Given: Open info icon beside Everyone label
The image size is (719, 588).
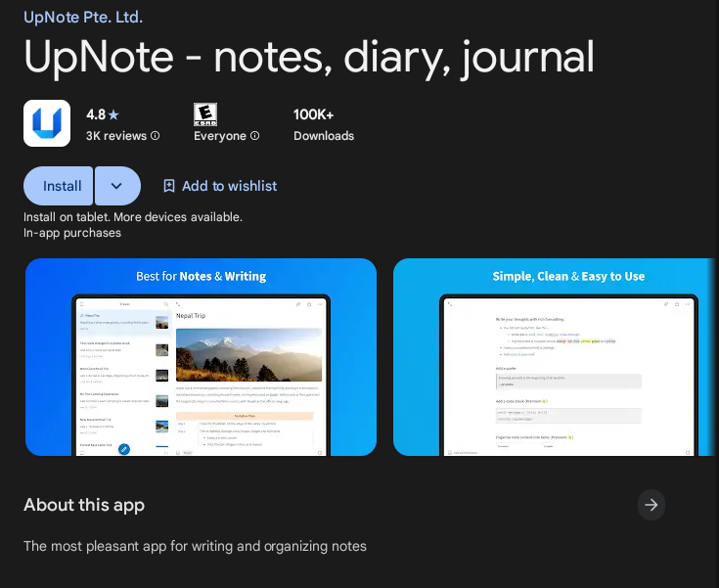Looking at the screenshot, I should [255, 136].
